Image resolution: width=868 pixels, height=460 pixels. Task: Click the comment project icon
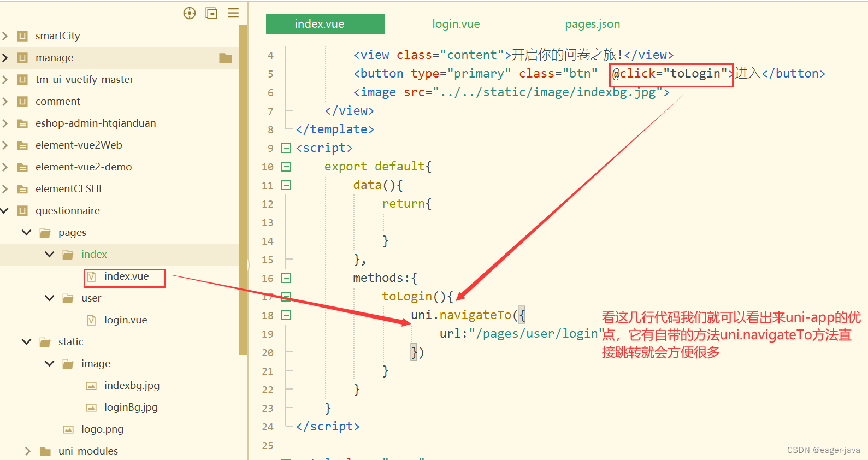point(22,102)
